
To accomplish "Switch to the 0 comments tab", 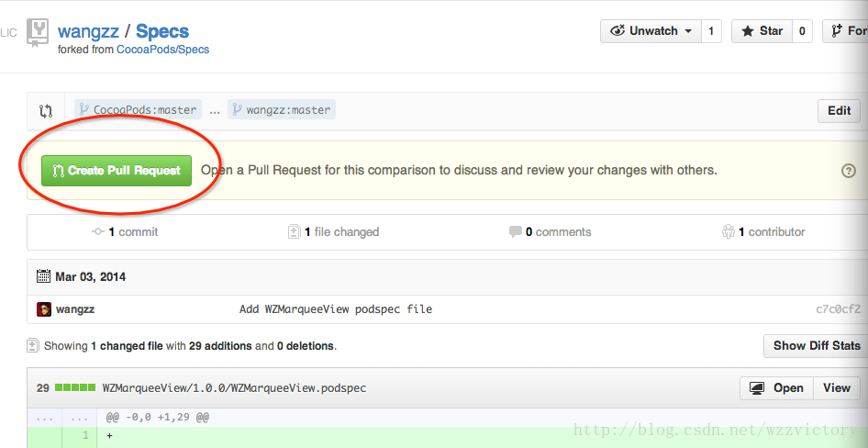I will [550, 232].
